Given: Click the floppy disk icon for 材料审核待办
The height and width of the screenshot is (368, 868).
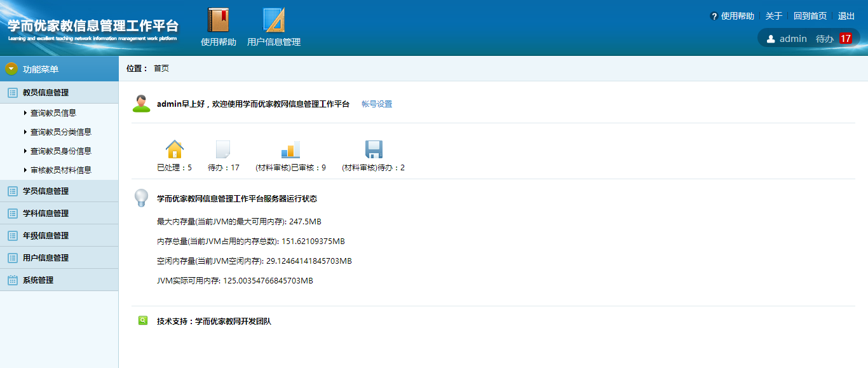Looking at the screenshot, I should (374, 149).
